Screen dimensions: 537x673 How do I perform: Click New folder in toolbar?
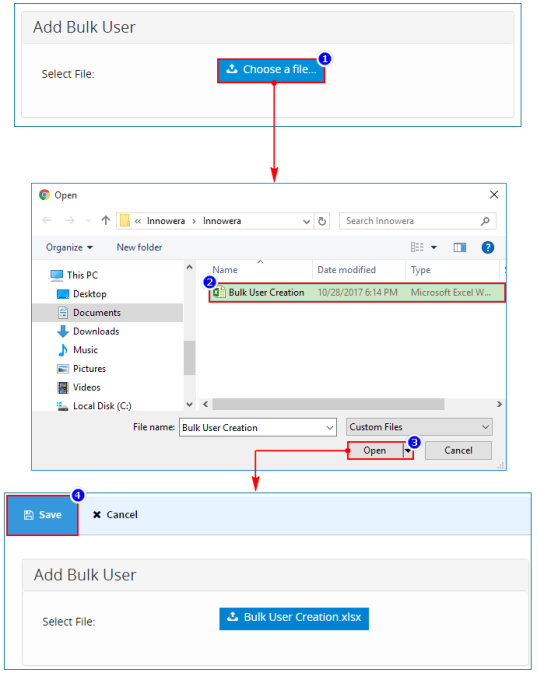(x=139, y=248)
